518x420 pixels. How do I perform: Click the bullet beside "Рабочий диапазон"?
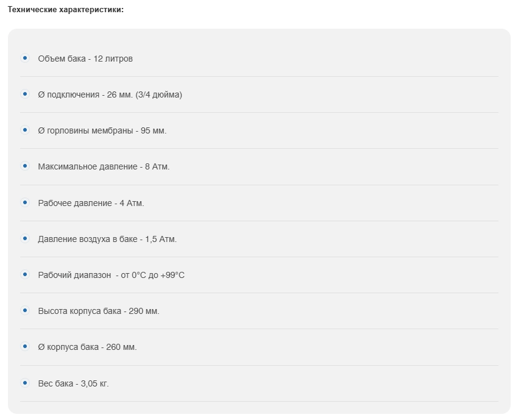pos(25,274)
